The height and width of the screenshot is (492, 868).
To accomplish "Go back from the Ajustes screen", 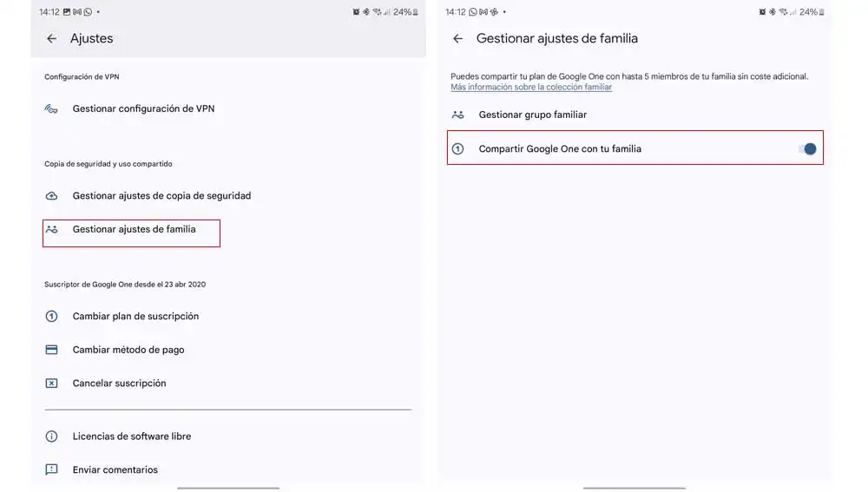I will 52,39.
